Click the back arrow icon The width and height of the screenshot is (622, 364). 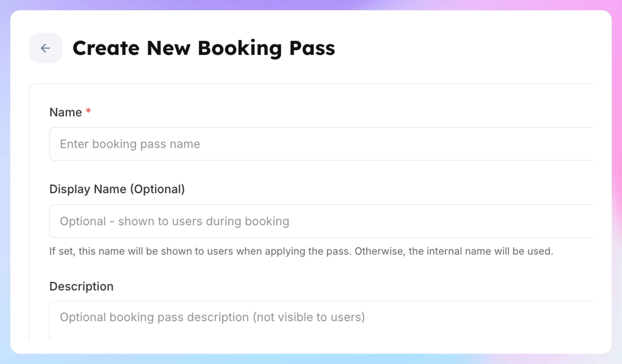(x=45, y=48)
